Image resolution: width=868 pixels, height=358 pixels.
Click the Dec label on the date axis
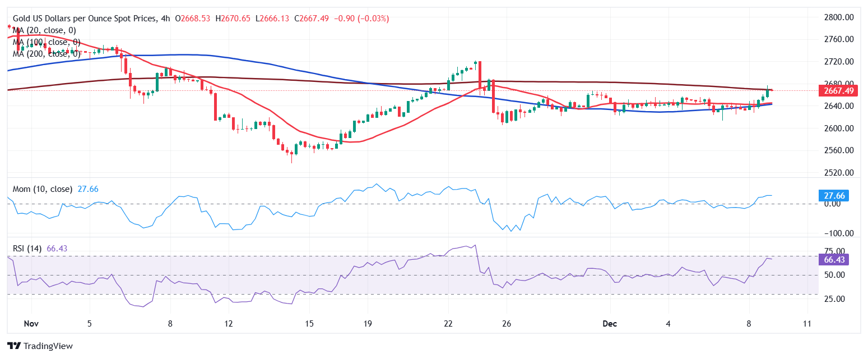610,324
